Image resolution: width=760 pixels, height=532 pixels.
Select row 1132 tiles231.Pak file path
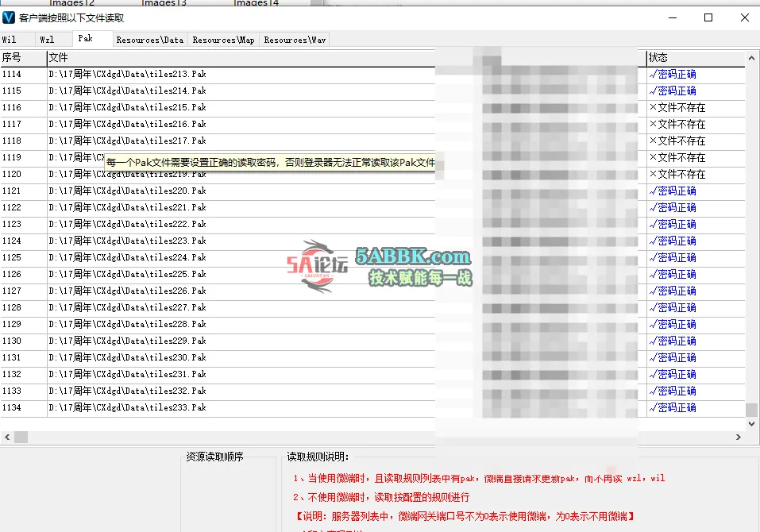(128, 374)
